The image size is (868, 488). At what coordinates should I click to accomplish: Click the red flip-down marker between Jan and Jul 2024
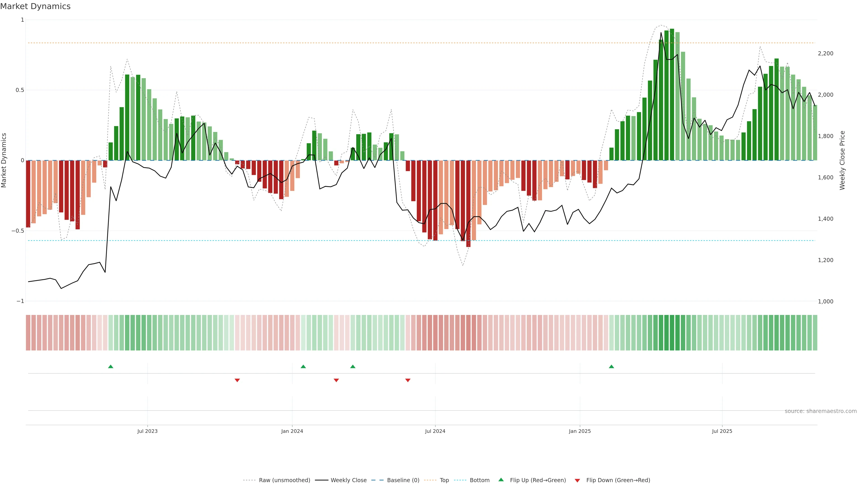336,380
